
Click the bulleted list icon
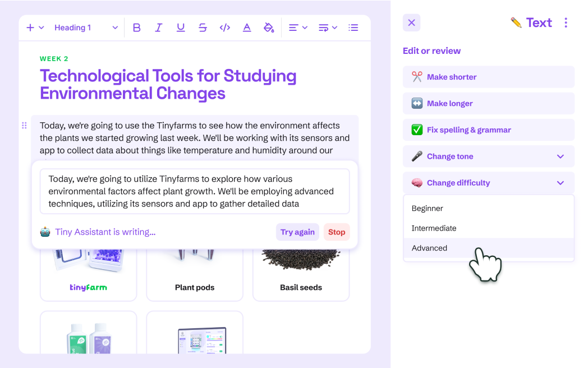[353, 27]
